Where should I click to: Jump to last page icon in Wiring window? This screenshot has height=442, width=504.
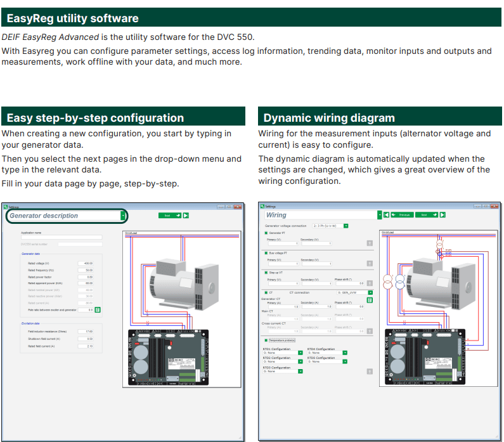pos(443,215)
